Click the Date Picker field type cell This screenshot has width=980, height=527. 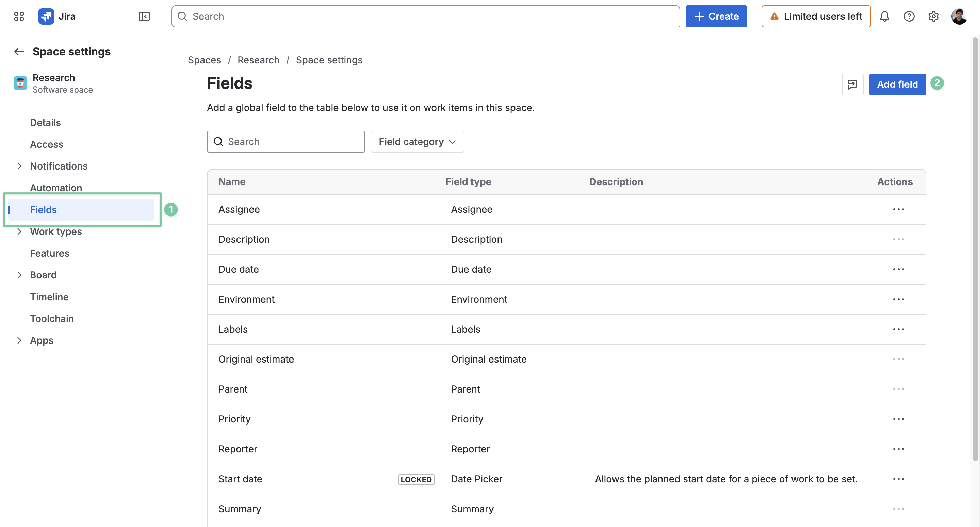click(x=476, y=479)
